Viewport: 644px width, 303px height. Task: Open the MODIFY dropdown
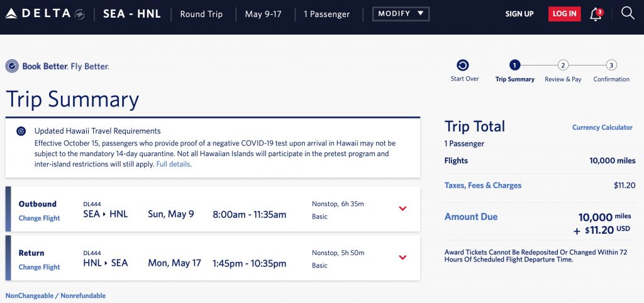pyautogui.click(x=401, y=13)
